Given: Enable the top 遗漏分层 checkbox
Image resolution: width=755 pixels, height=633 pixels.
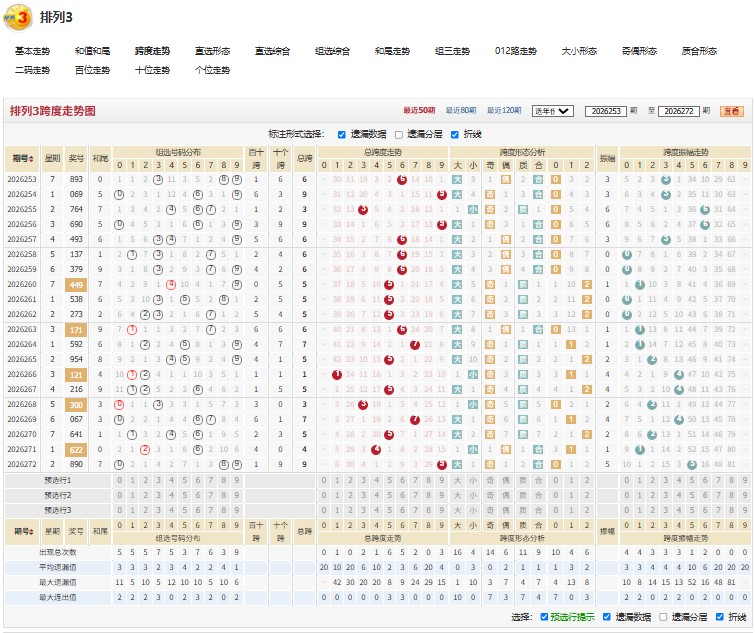Looking at the screenshot, I should click(x=399, y=135).
